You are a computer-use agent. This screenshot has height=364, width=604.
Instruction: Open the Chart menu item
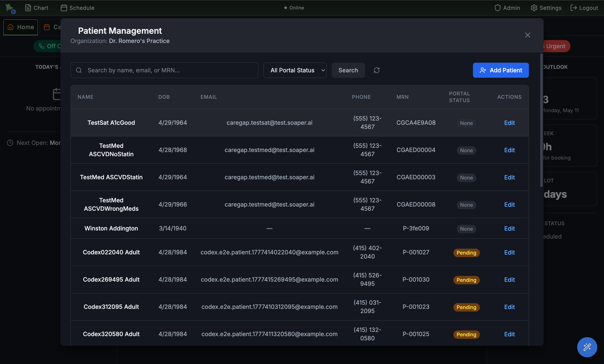click(x=36, y=8)
